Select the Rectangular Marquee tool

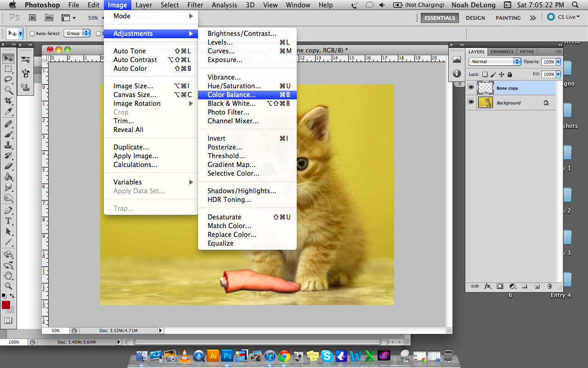point(8,69)
